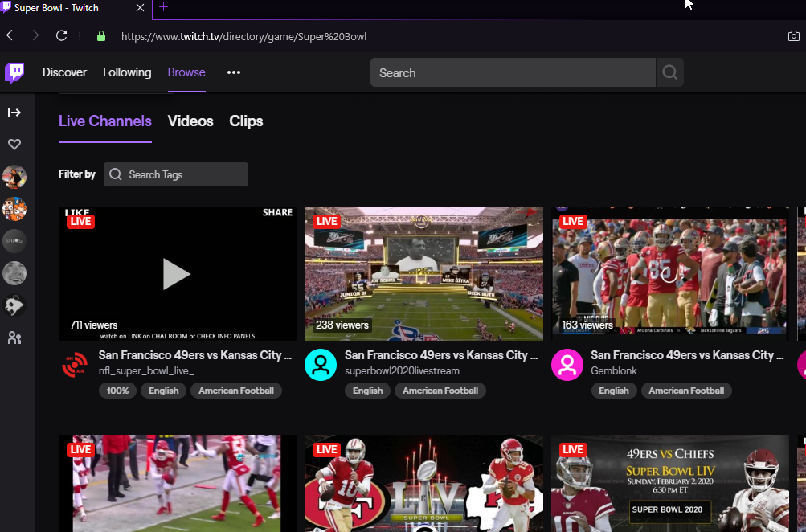This screenshot has height=532, width=806.
Task: Click the browser forward arrow
Action: (35, 35)
